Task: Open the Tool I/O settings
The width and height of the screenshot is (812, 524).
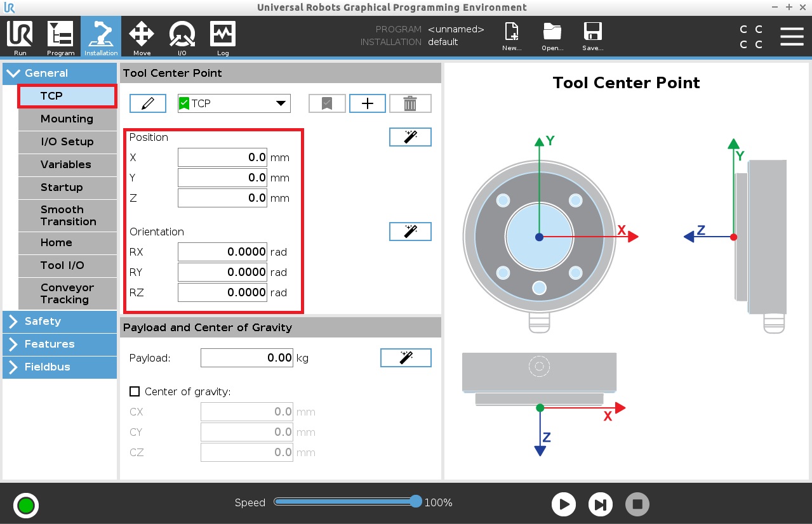Action: (x=67, y=265)
